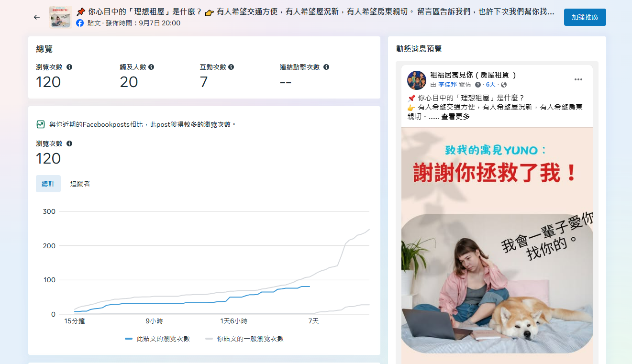Open the three-dots post options menu
This screenshot has height=364, width=632.
(578, 79)
